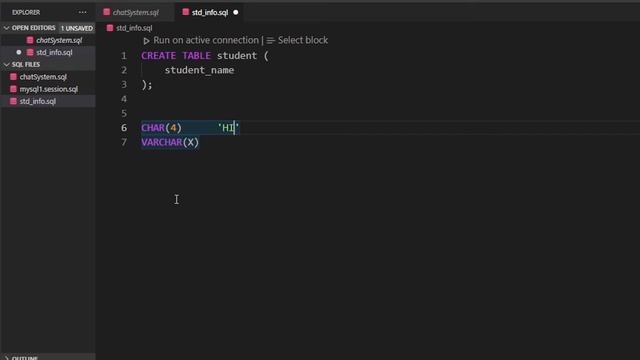Place cursor on CREATE keyword

point(159,56)
